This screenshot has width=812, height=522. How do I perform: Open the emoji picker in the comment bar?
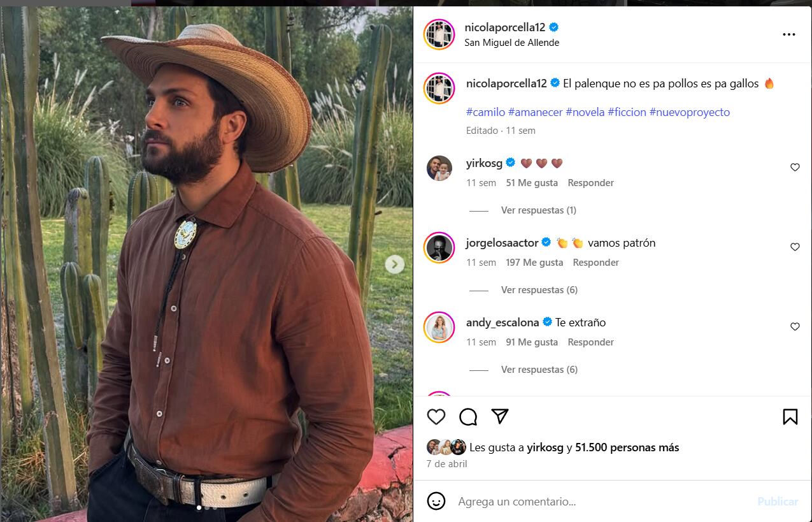pyautogui.click(x=436, y=502)
